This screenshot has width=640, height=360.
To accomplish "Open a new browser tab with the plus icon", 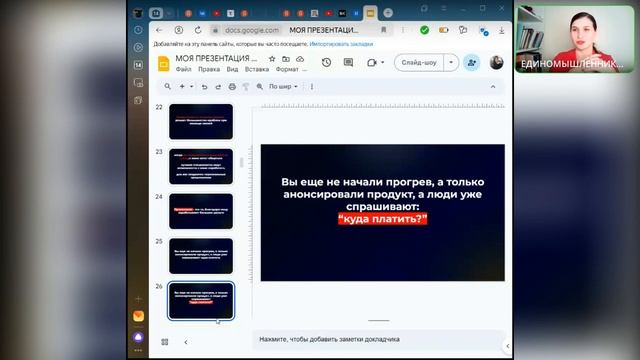I will (388, 13).
